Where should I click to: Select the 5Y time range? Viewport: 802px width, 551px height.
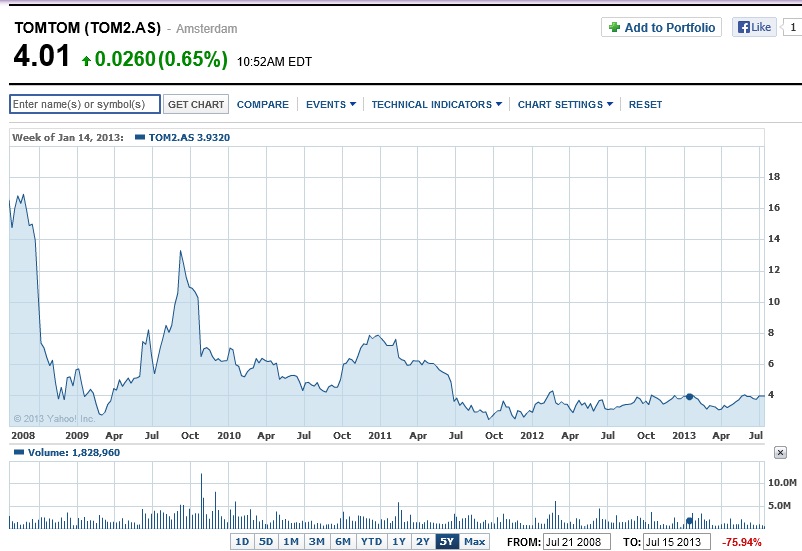point(447,541)
